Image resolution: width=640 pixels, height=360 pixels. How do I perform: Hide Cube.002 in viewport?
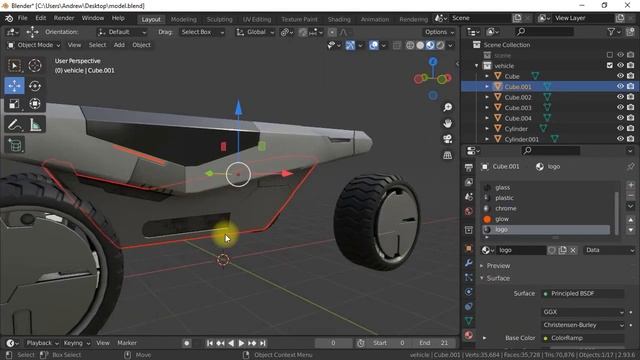tap(620, 97)
